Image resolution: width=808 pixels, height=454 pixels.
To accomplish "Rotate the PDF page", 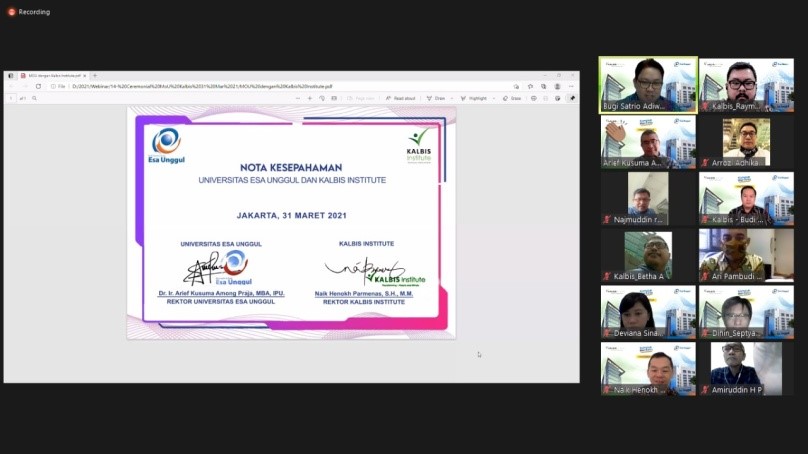I will (x=322, y=98).
